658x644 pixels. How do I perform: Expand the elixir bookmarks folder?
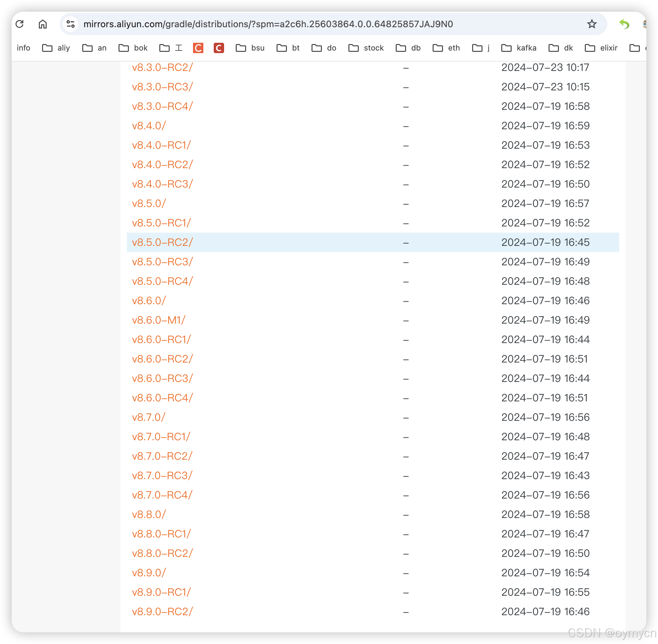pyautogui.click(x=601, y=48)
